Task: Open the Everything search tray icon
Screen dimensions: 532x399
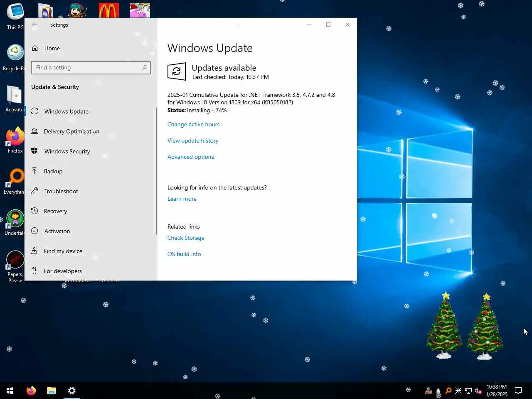Action: pos(448,391)
